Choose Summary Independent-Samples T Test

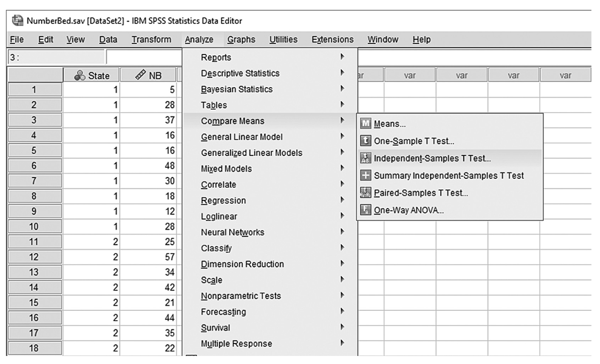pos(450,175)
